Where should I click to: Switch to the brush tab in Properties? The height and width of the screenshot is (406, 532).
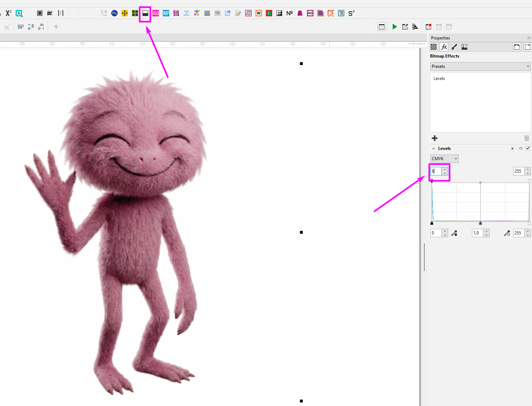pyautogui.click(x=454, y=47)
